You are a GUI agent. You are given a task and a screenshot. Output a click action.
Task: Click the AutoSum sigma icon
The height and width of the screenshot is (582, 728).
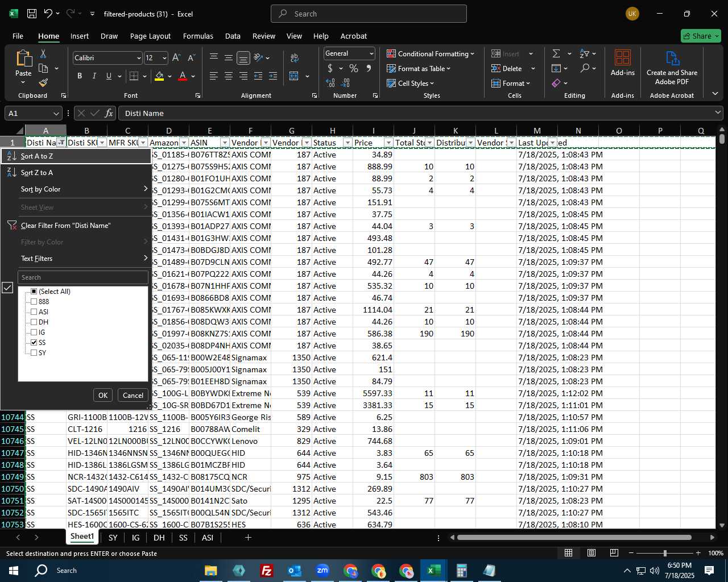click(x=556, y=53)
